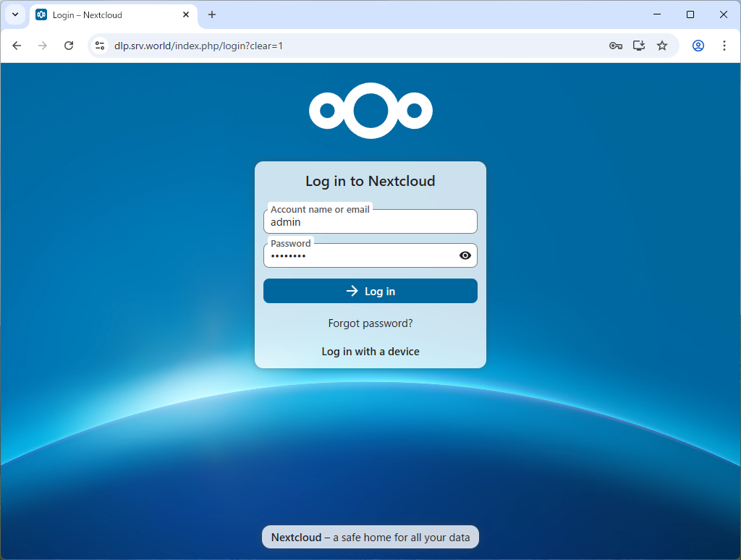
Task: Click the 'Log in to Nextcloud' heading
Action: [x=370, y=181]
